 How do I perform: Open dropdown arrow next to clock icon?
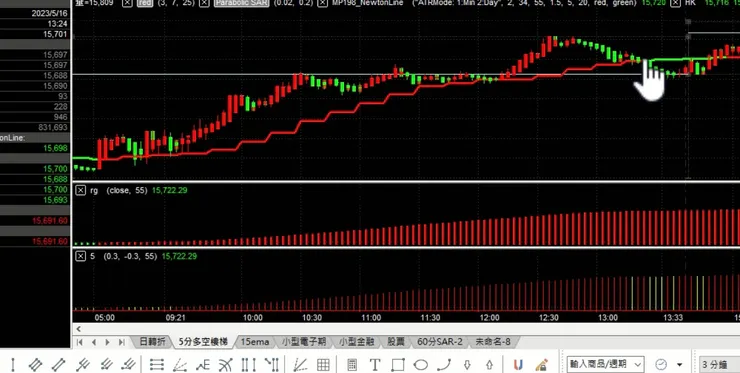[680, 365]
